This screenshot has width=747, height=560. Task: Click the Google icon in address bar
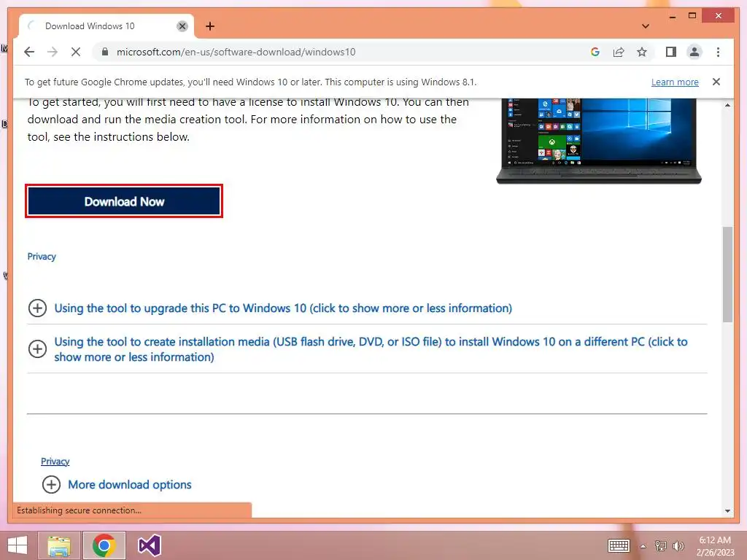click(595, 52)
